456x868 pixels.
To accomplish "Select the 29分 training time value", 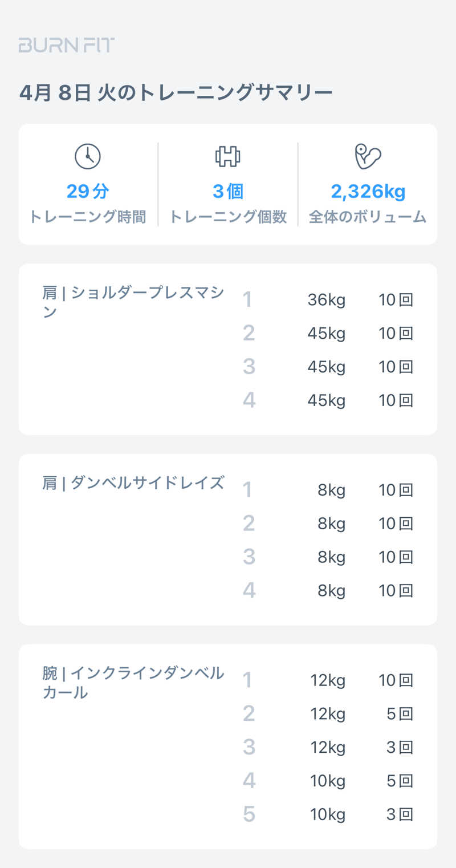I will [87, 192].
